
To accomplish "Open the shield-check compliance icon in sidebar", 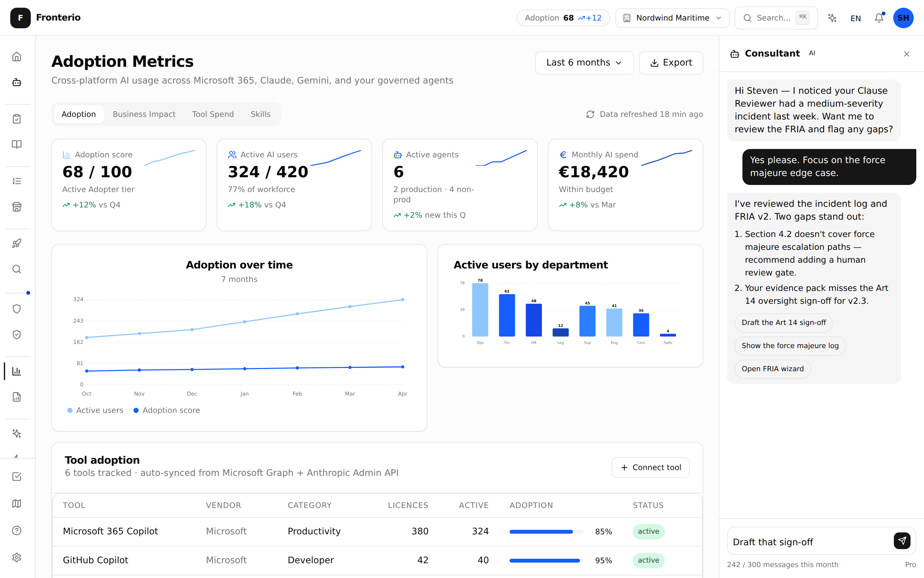I will pyautogui.click(x=17, y=335).
